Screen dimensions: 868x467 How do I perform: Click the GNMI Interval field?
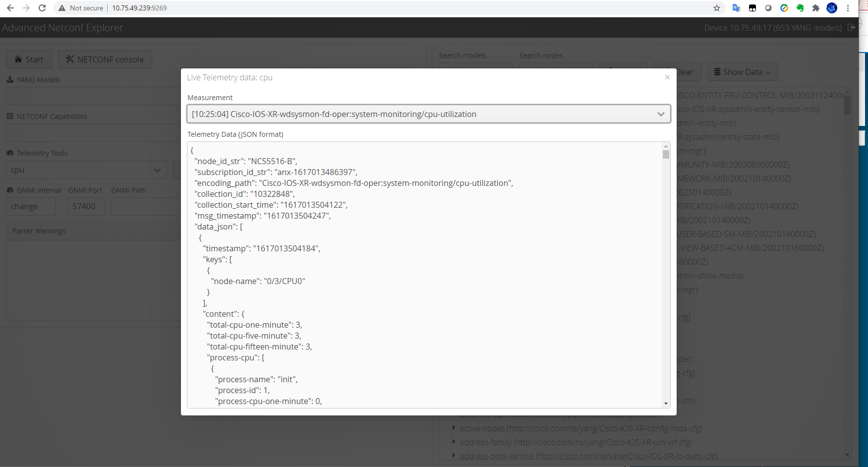point(30,206)
